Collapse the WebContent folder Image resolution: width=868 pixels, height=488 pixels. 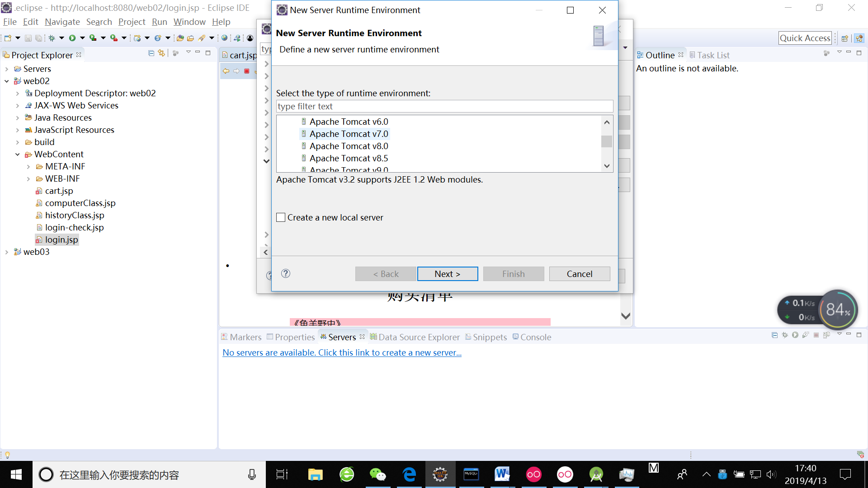(x=18, y=155)
